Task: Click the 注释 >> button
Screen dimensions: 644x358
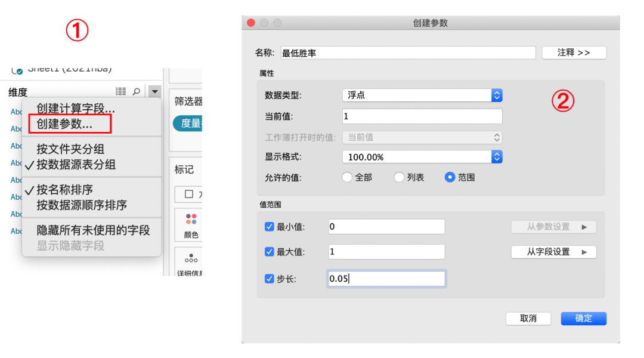Action: point(574,53)
